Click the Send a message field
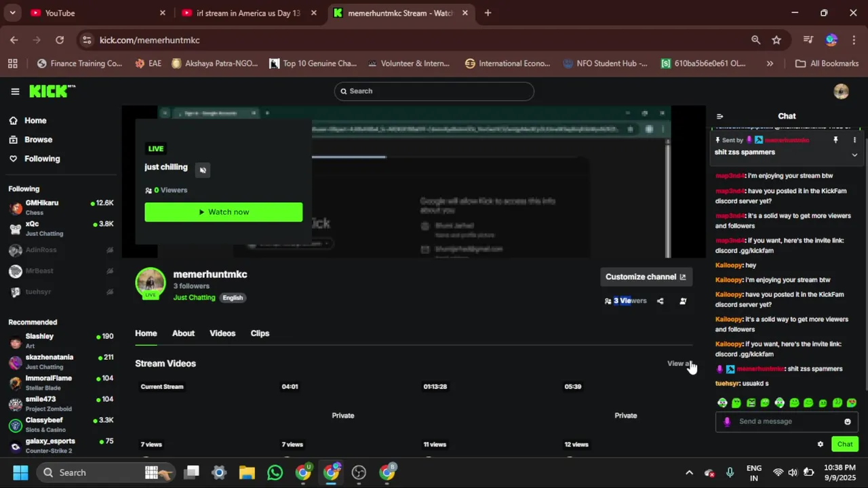The image size is (868, 488). coord(787,422)
